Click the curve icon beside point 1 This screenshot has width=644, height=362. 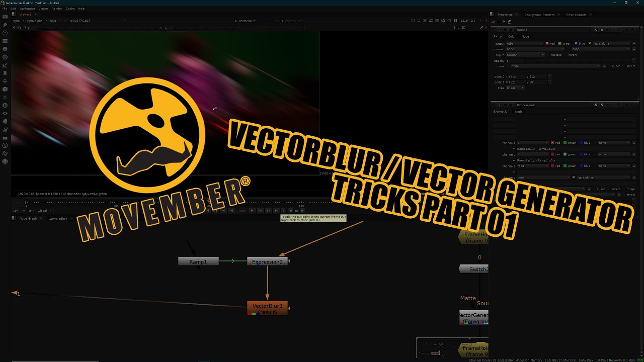(x=550, y=82)
